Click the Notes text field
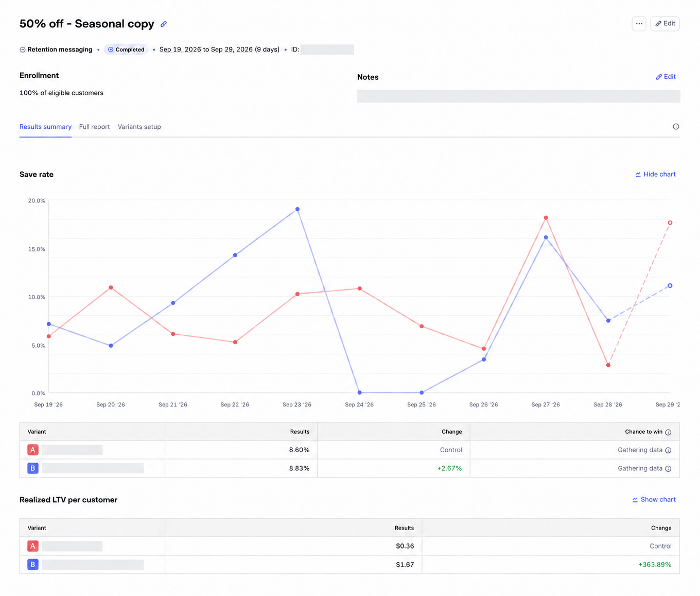Image resolution: width=700 pixels, height=596 pixels. click(519, 96)
